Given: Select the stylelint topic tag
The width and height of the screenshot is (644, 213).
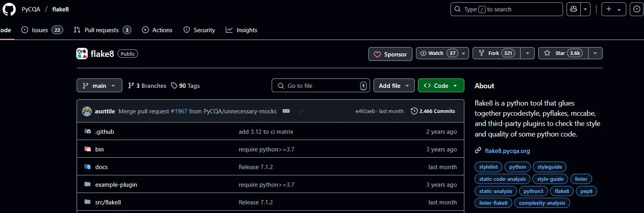Looking at the screenshot, I should (488, 167).
